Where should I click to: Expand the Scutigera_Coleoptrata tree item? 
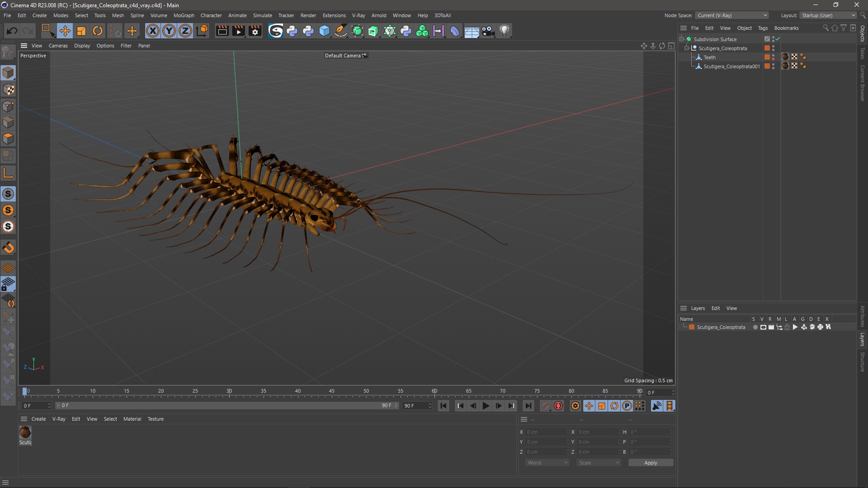(688, 48)
